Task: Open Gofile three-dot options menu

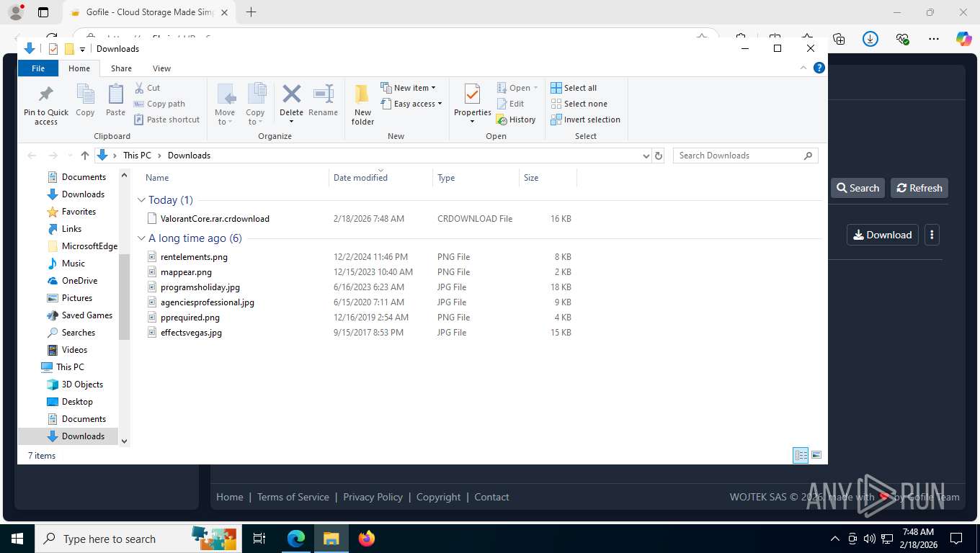Action: click(x=932, y=235)
